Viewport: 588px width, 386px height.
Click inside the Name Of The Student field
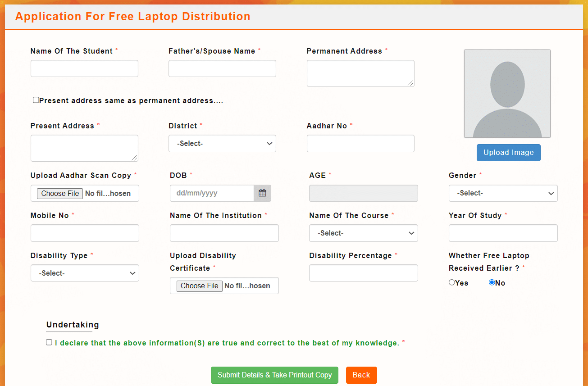click(x=84, y=68)
